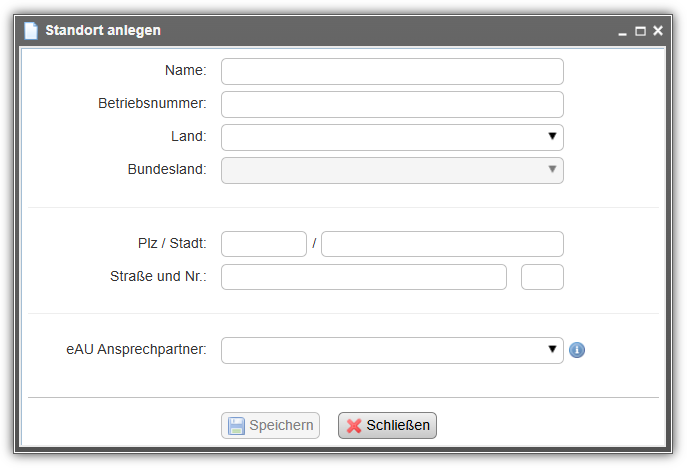Click the floppy disk icon on Speichern
687x473 pixels.
pyautogui.click(x=236, y=426)
